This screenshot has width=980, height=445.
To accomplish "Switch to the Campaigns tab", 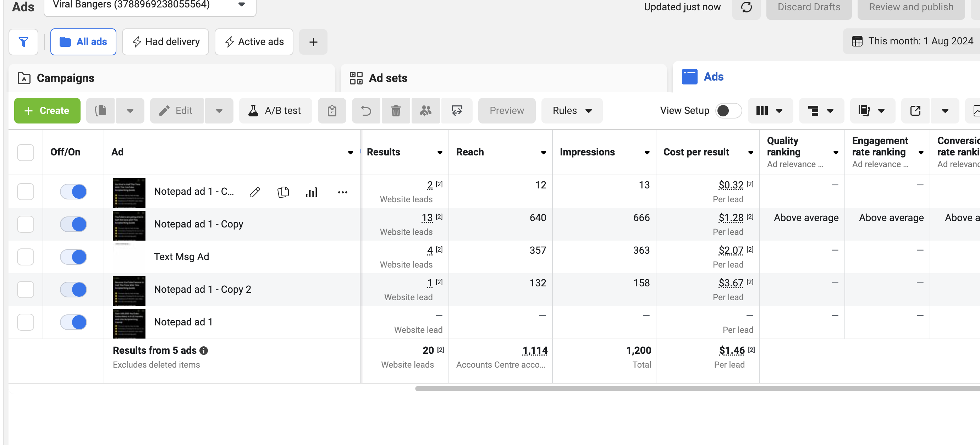I will pos(65,78).
